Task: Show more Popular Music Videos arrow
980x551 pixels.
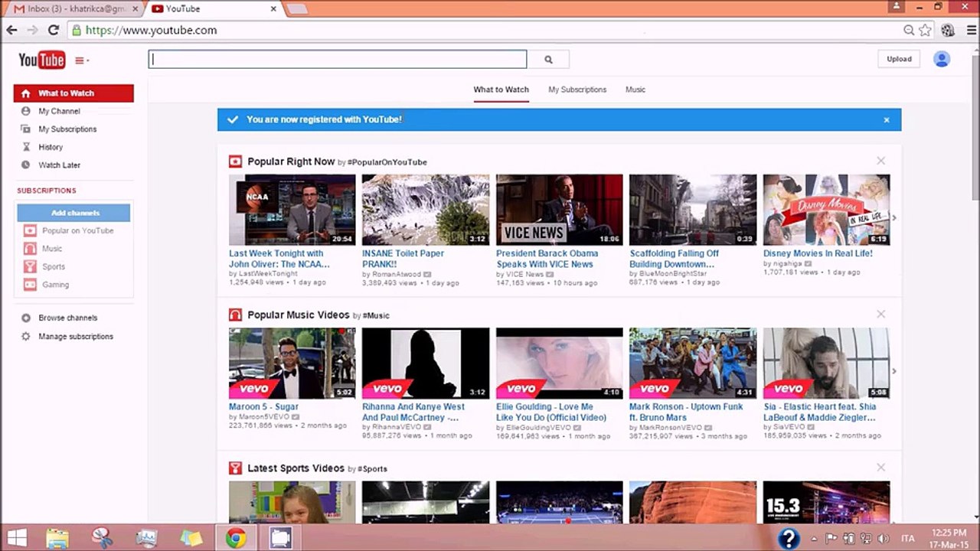Action: click(x=894, y=371)
